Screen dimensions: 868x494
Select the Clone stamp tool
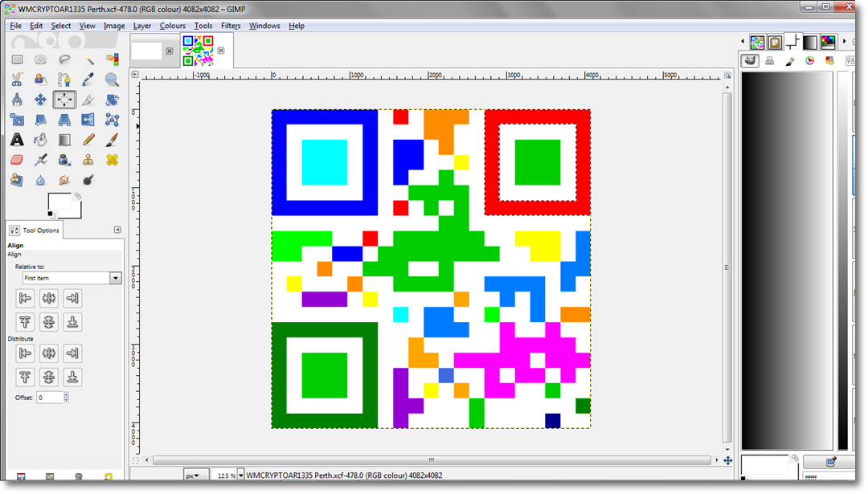pyautogui.click(x=88, y=160)
